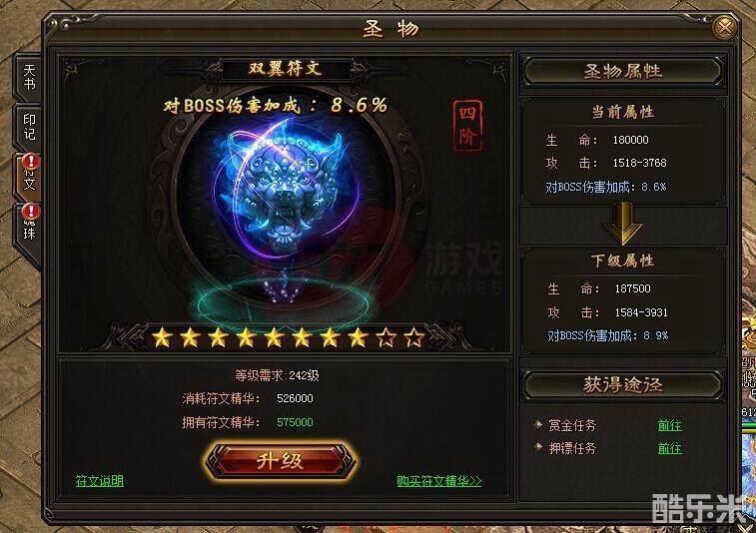
Task: Click the diamond bullet beside 押镖任务
Action: [538, 447]
